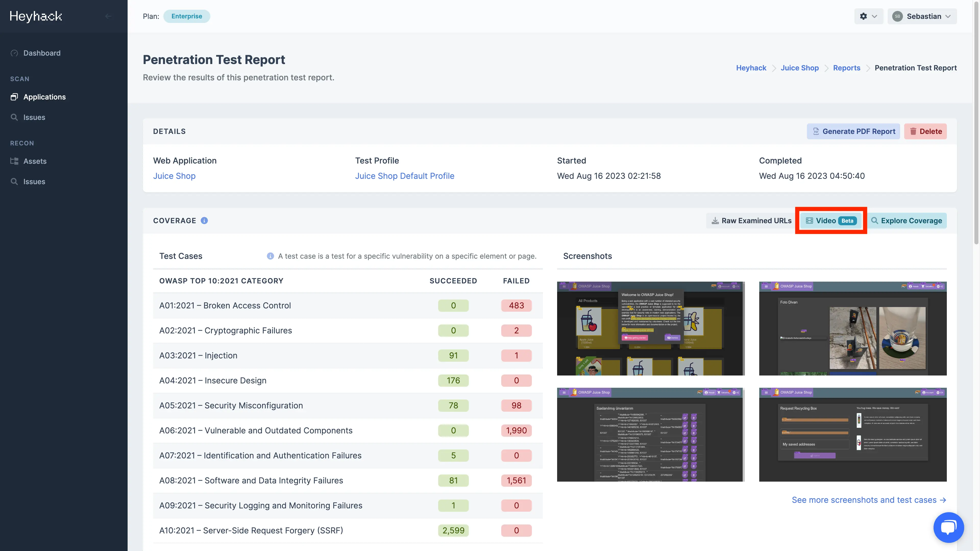980x551 pixels.
Task: Open Recon Issues in sidebar
Action: pyautogui.click(x=34, y=181)
